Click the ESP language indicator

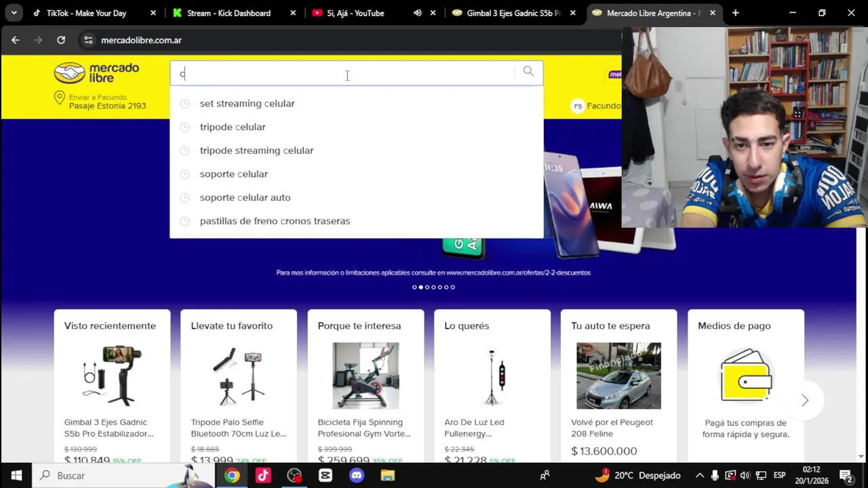click(x=780, y=476)
